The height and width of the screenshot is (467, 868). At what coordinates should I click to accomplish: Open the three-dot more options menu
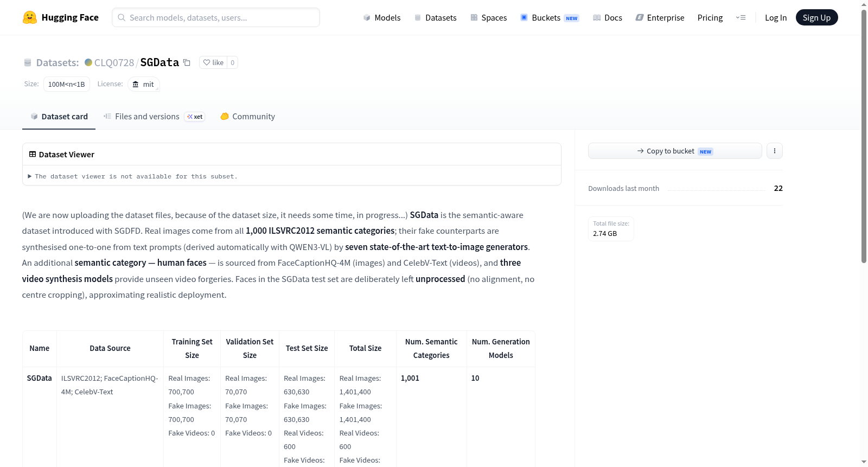tap(775, 151)
